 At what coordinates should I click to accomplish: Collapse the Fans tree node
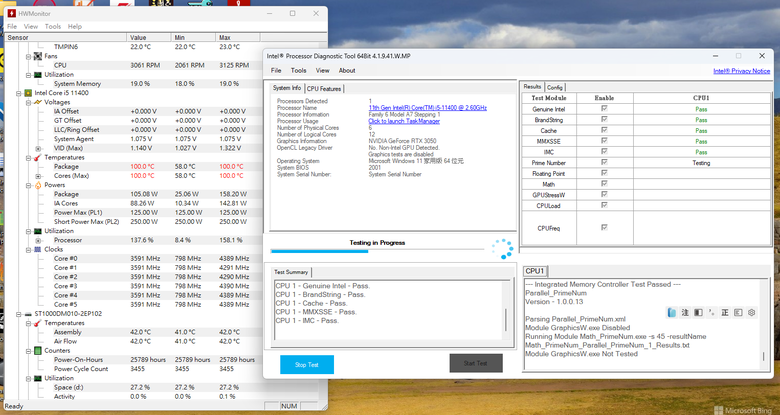pyautogui.click(x=28, y=56)
